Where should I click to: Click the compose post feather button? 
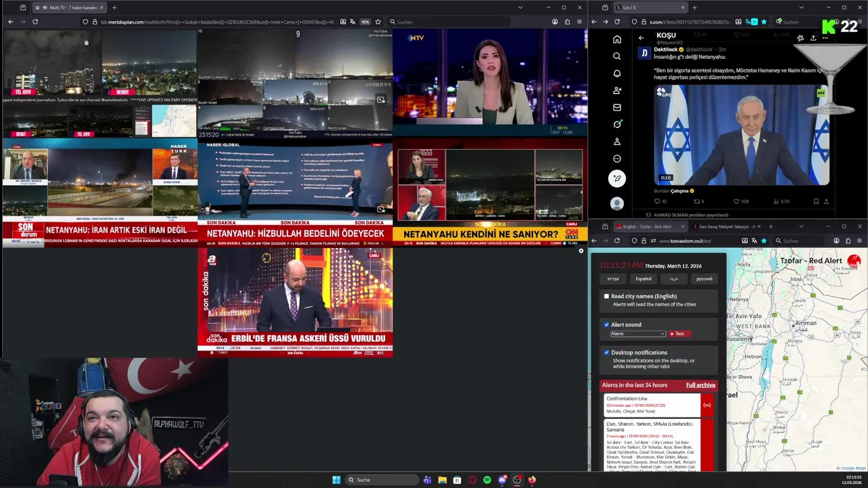coord(616,178)
